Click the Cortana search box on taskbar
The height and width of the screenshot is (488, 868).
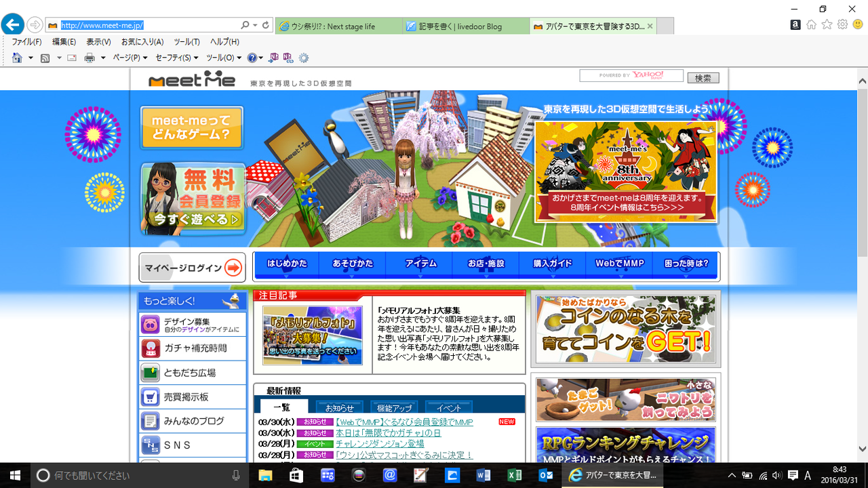pyautogui.click(x=139, y=476)
